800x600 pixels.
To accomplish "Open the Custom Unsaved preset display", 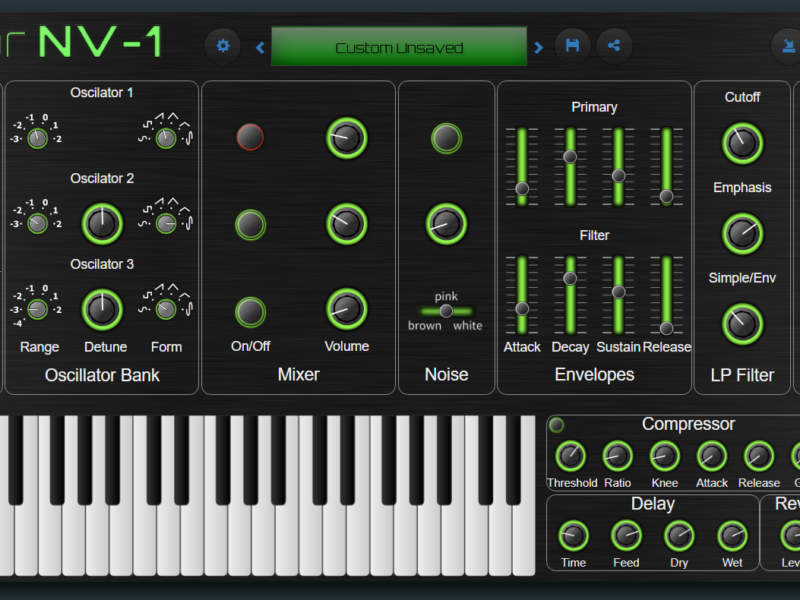I will click(399, 47).
